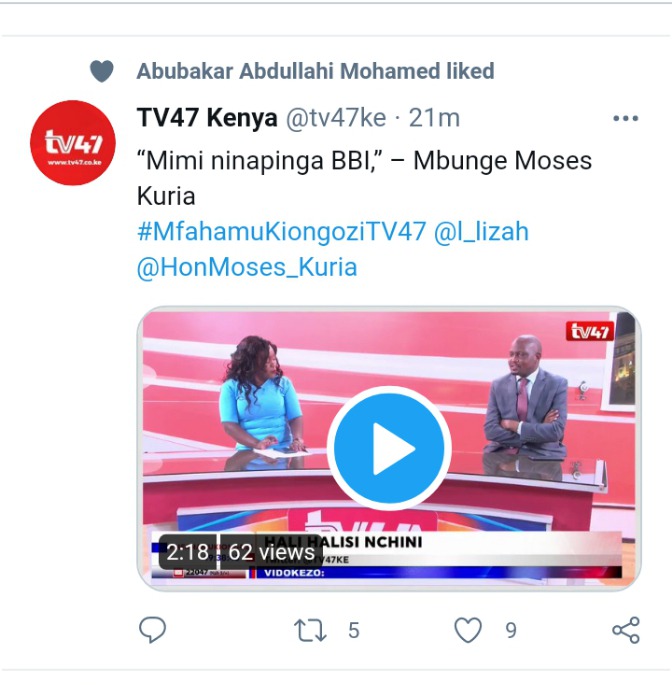The width and height of the screenshot is (672, 685).
Task: Tap the retweet arrows icon
Action: (310, 630)
